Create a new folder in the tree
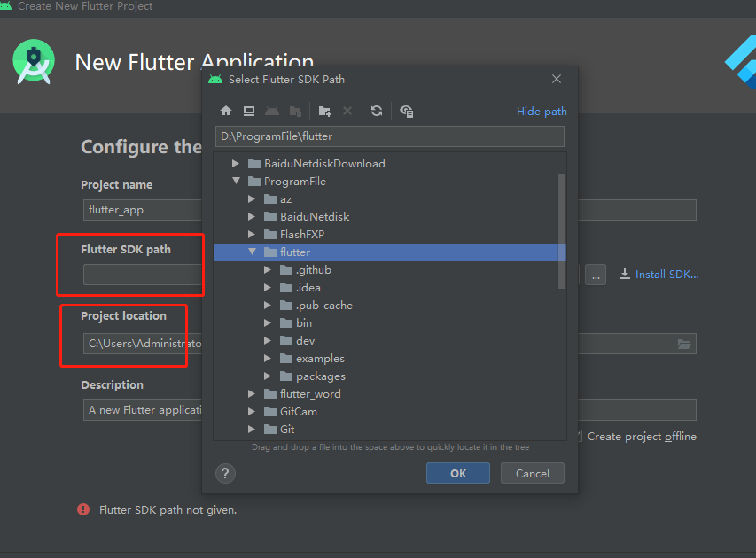756x558 pixels. (x=325, y=112)
